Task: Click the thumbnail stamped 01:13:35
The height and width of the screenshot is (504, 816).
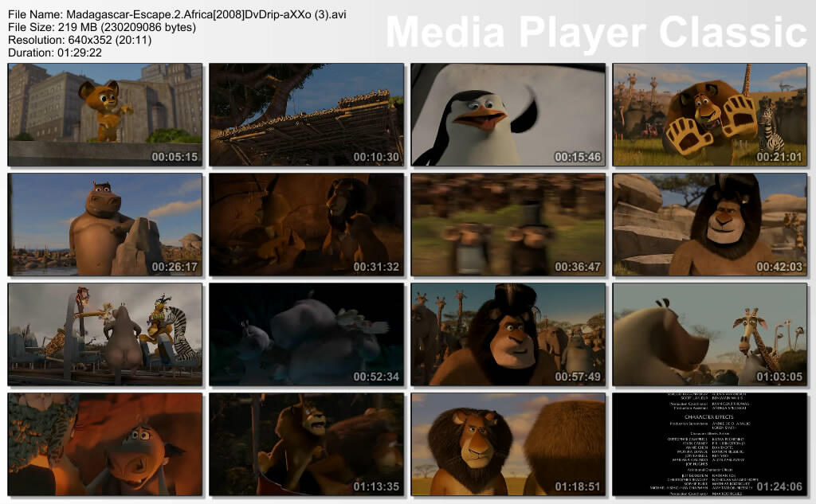Action: (307, 444)
